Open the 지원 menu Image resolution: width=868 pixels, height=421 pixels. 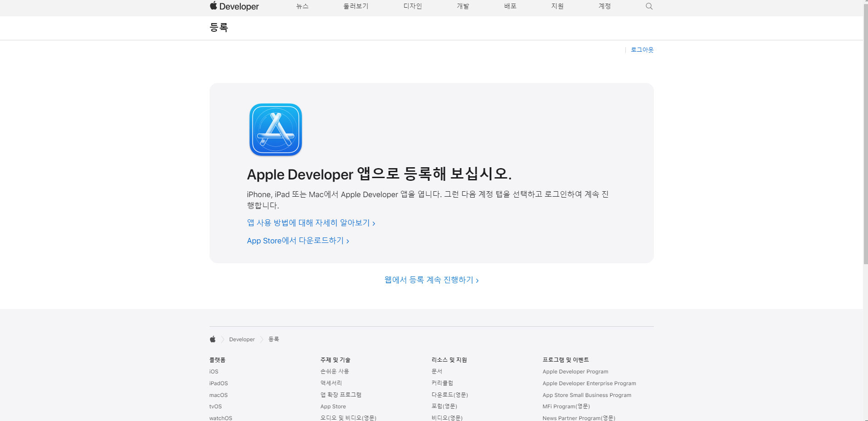point(557,6)
